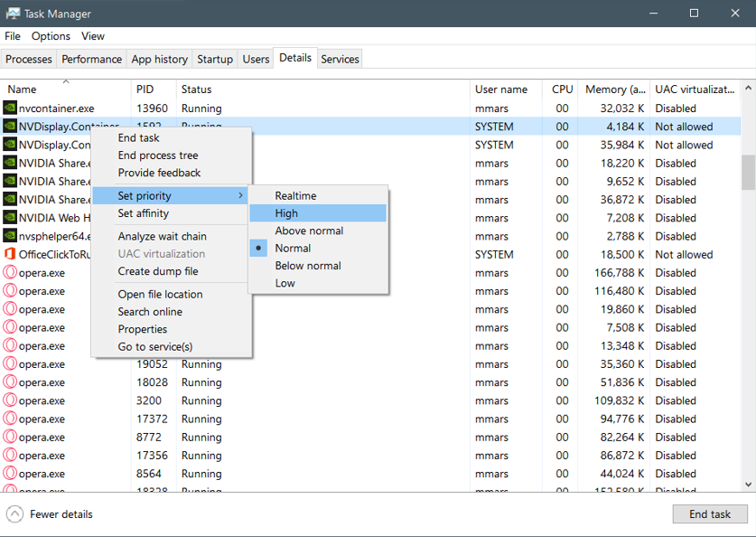Sort by Name column header
The image size is (756, 537).
66,89
